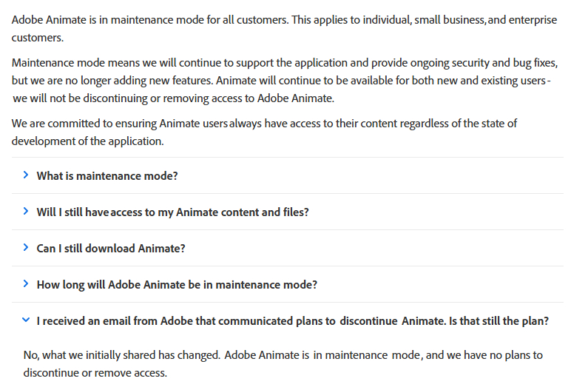Image resolution: width=588 pixels, height=390 pixels.
Task: Click the chevron beside 'Can I still download Animate?'
Action: tap(26, 248)
